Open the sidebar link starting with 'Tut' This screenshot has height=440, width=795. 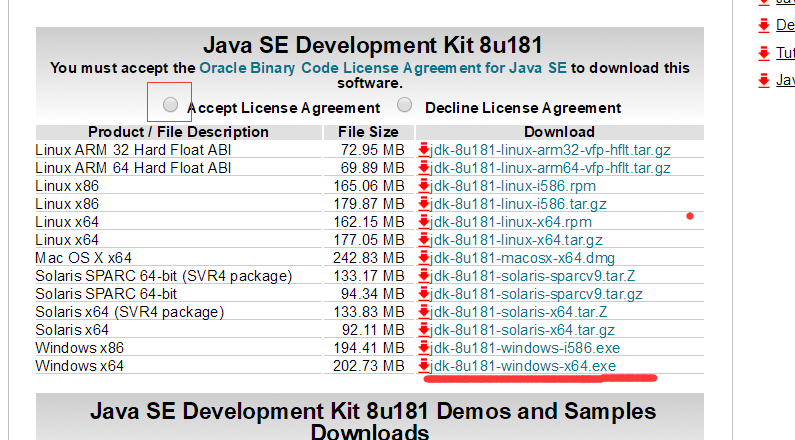[x=785, y=53]
